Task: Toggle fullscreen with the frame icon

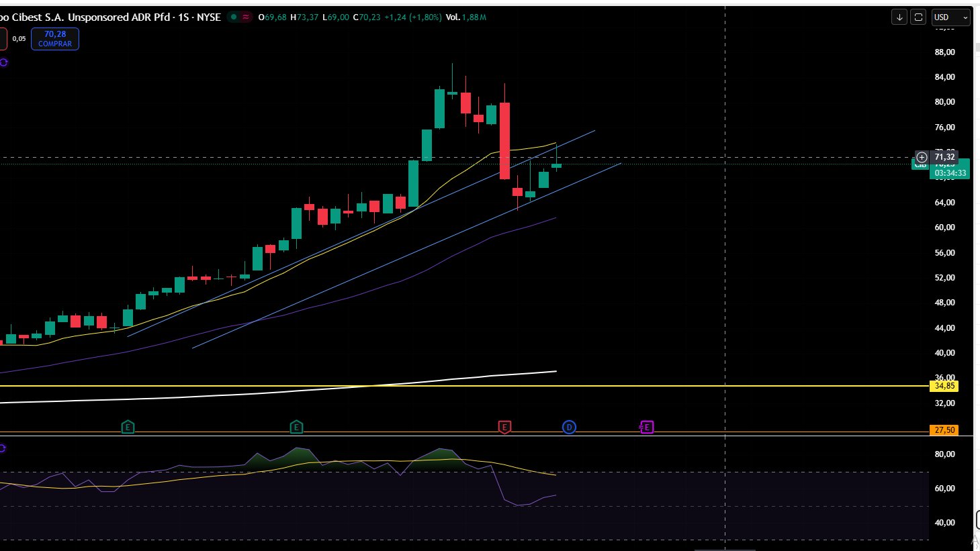Action: (x=918, y=17)
